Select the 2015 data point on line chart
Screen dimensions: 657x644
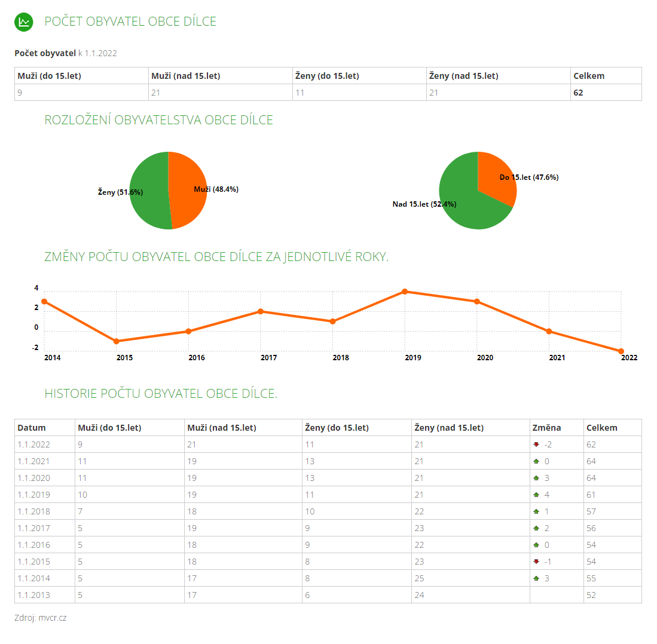click(117, 341)
